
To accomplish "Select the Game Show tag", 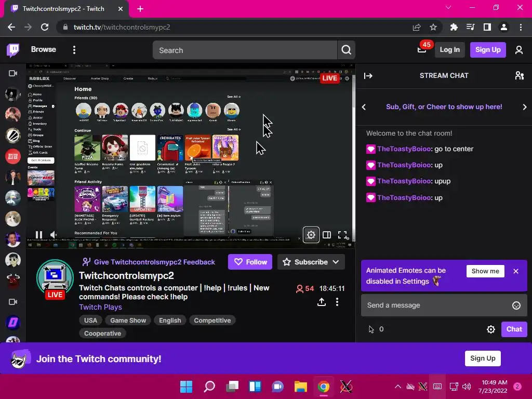I will 128,320.
